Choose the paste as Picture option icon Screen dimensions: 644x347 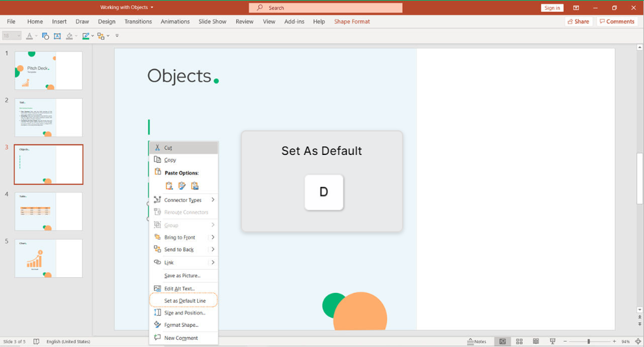pyautogui.click(x=195, y=186)
